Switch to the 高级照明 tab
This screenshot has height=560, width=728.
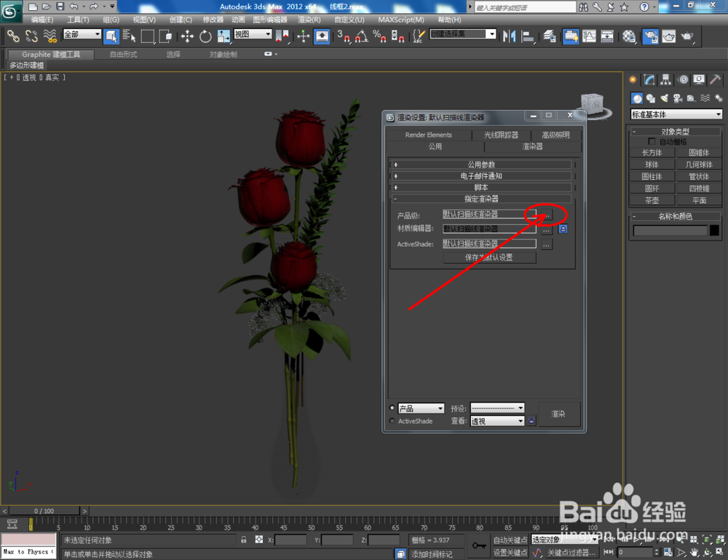point(555,135)
